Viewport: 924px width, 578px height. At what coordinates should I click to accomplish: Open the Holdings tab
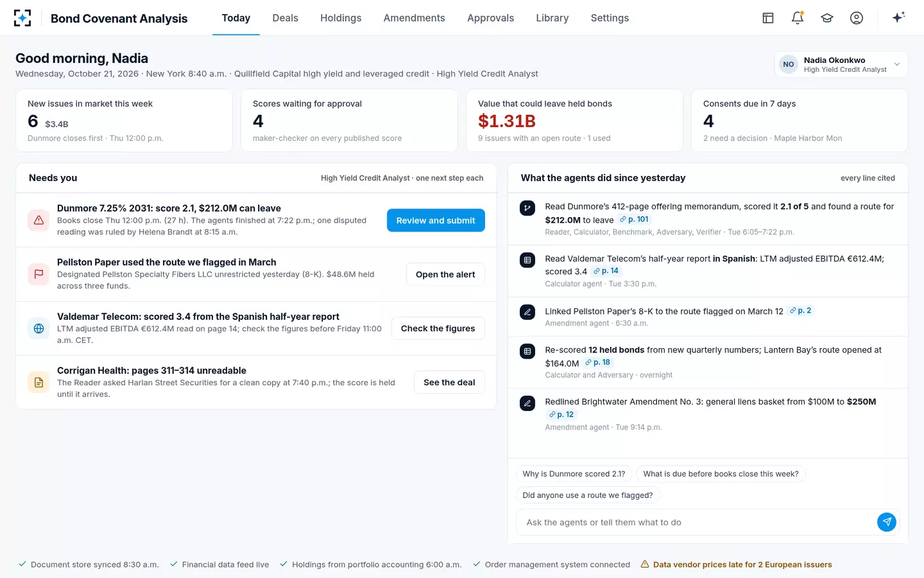coord(341,18)
